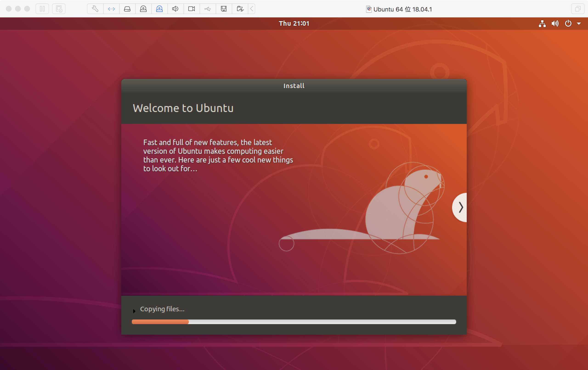Pause the virtual machine
The width and height of the screenshot is (588, 370).
click(42, 9)
